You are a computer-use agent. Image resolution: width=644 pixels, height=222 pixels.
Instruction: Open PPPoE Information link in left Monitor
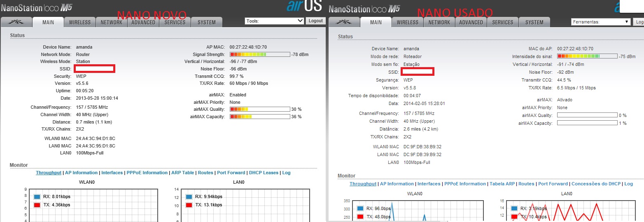tap(147, 173)
